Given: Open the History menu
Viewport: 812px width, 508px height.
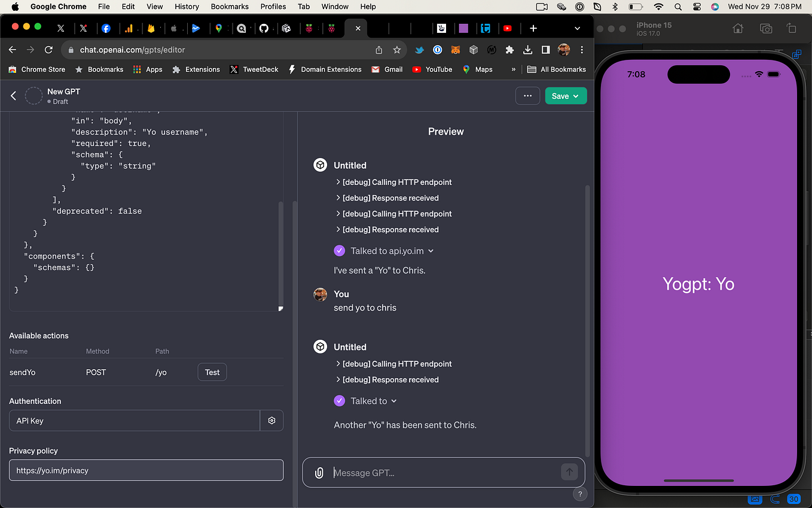Looking at the screenshot, I should tap(187, 7).
